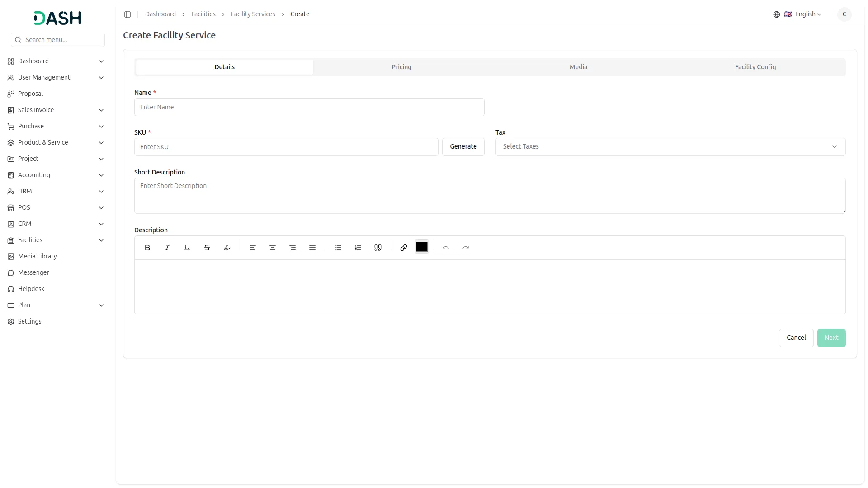
Task: Open the Select Taxes dropdown
Action: pos(670,147)
